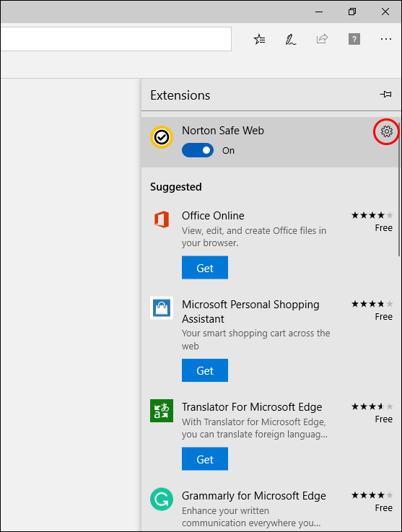402x532 pixels.
Task: Click the Microsoft Personal Shopping Assistant title
Action: [250, 311]
